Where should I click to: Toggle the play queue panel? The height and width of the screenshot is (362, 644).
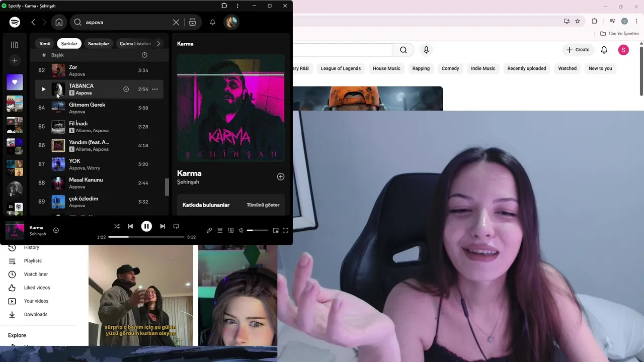pyautogui.click(x=220, y=230)
